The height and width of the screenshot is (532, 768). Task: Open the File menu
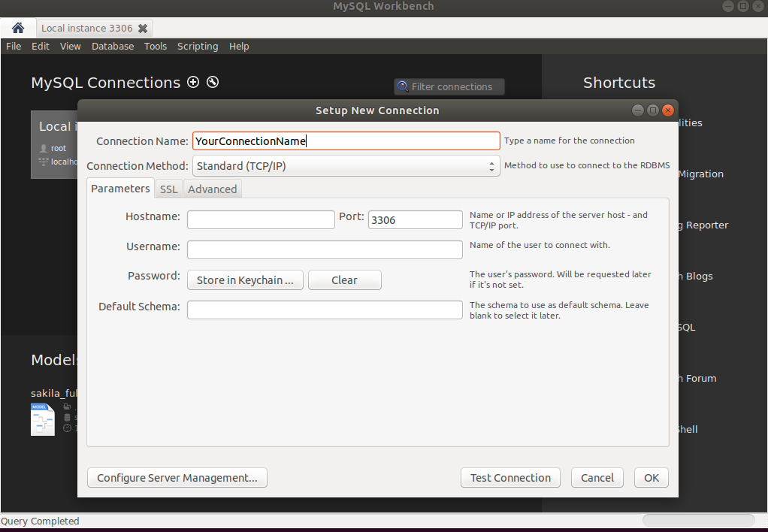tap(14, 46)
